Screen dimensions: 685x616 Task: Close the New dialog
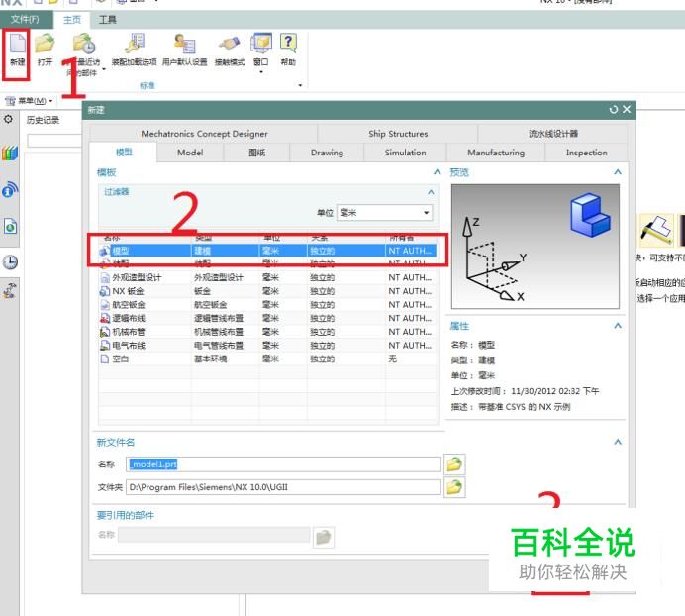(627, 109)
